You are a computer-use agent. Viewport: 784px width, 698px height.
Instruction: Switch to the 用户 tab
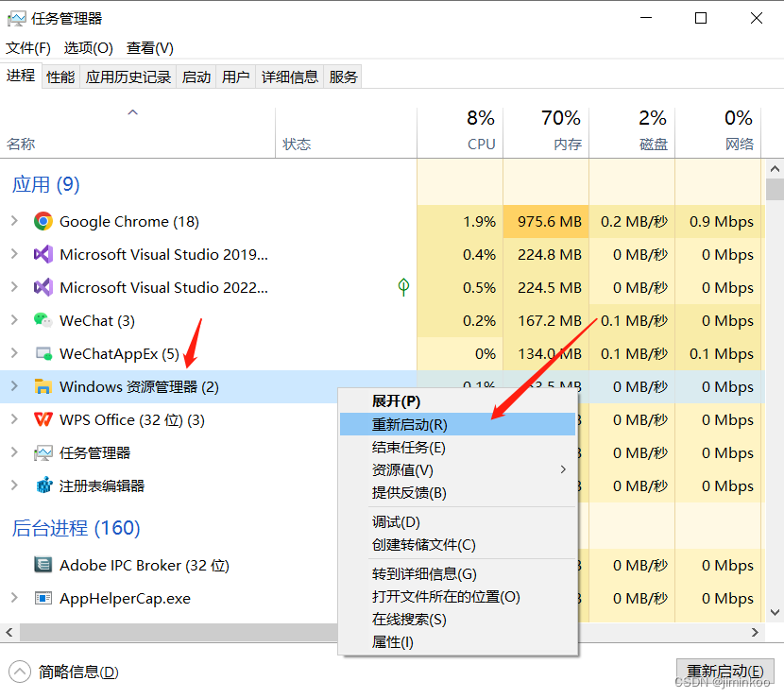point(235,77)
